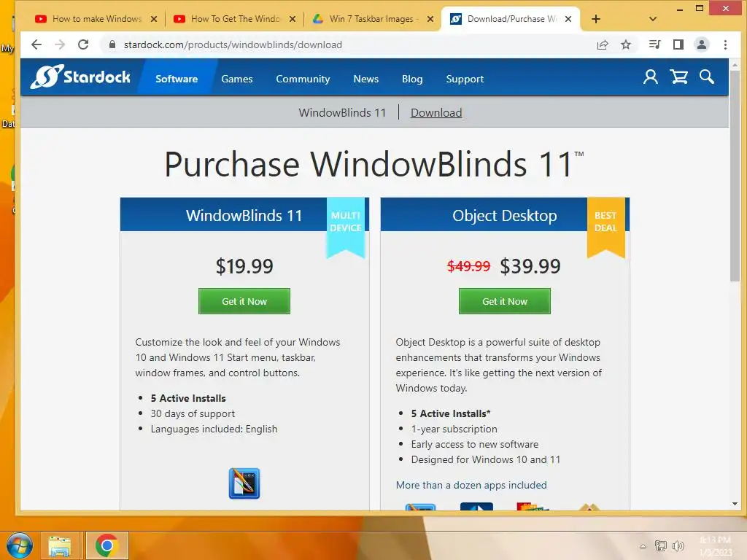This screenshot has width=747, height=560.
Task: Open the News menu item
Action: (x=366, y=79)
